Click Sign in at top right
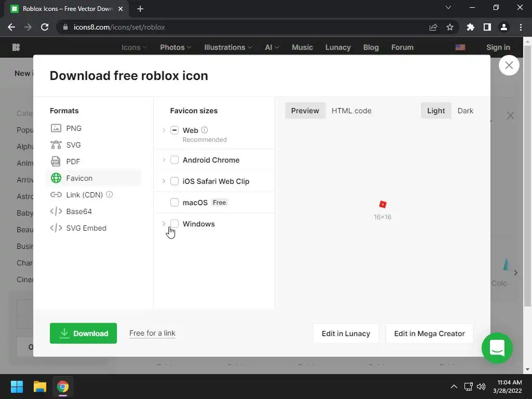The height and width of the screenshot is (399, 532). pos(498,47)
